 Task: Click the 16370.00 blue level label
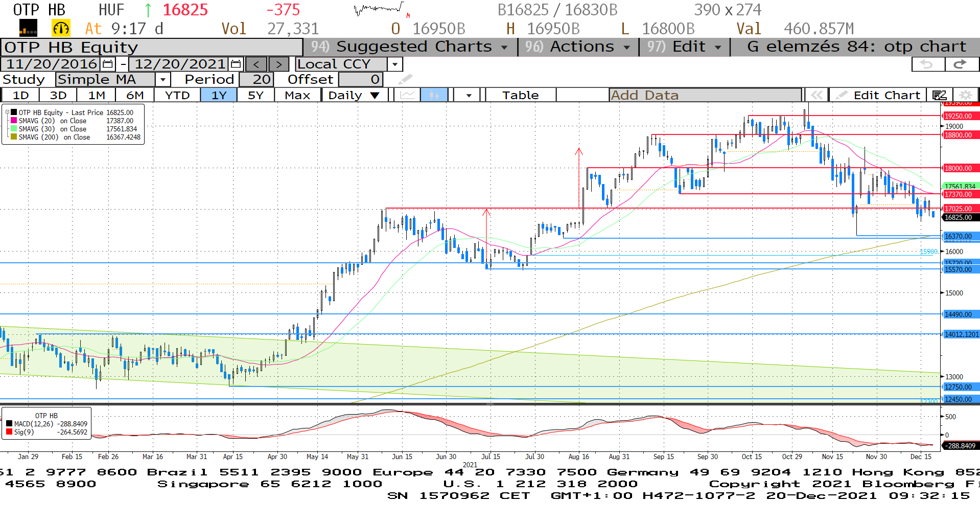coord(961,236)
